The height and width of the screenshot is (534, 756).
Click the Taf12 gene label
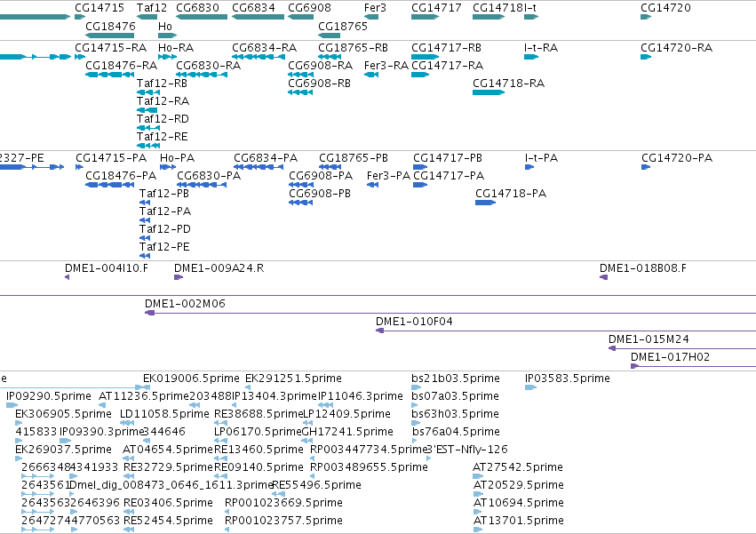[x=151, y=8]
